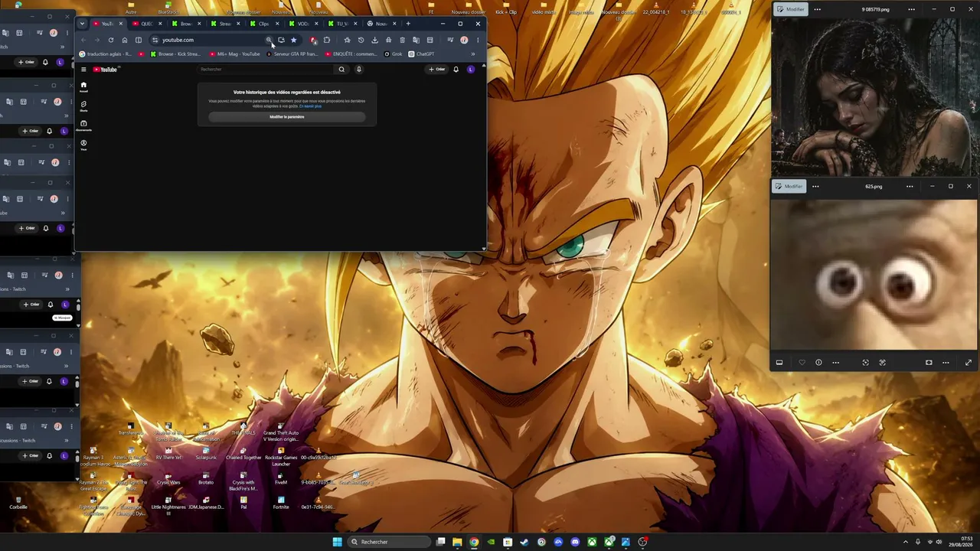The image size is (980, 551).
Task: Open Google Chrome from the taskbar
Action: tap(474, 542)
